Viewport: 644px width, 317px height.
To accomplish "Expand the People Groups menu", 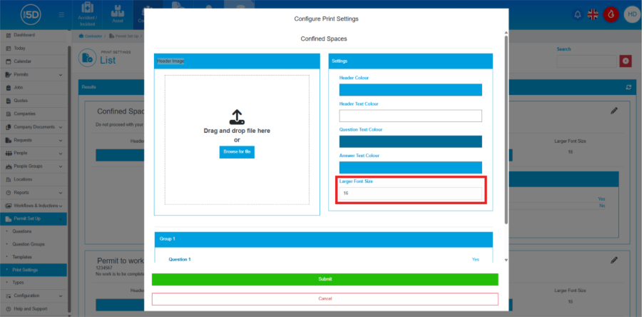I will tap(34, 166).
